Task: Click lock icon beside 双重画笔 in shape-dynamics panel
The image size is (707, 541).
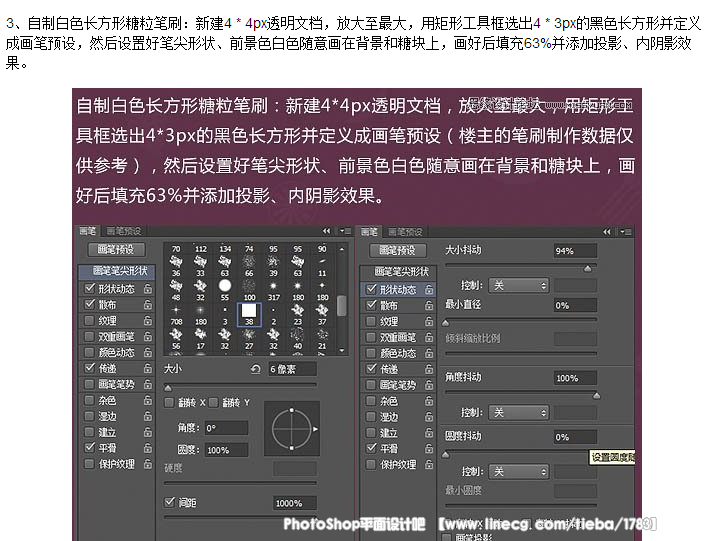Action: [429, 337]
